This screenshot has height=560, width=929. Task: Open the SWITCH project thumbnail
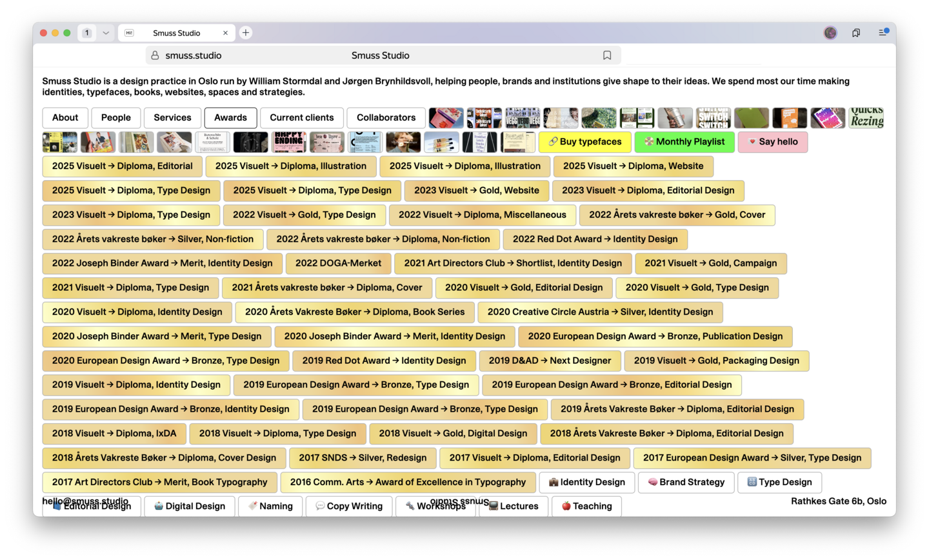(x=714, y=117)
